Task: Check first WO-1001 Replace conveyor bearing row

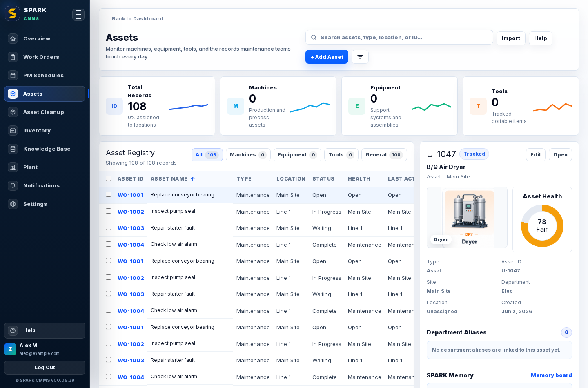Action: [x=109, y=194]
